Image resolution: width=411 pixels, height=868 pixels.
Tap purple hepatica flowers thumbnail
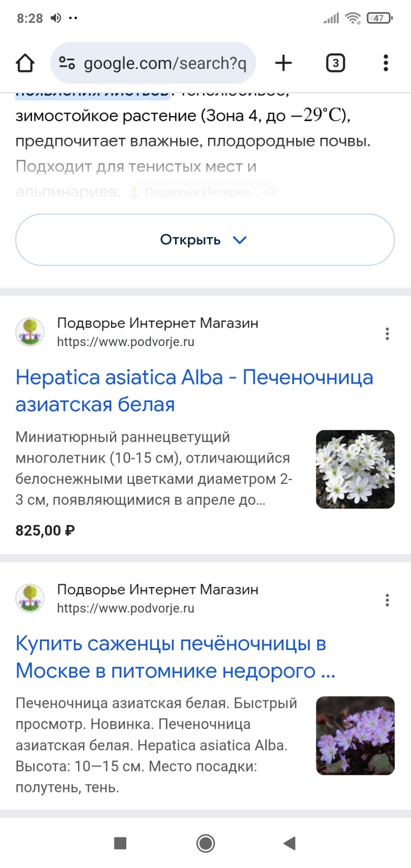(x=355, y=735)
